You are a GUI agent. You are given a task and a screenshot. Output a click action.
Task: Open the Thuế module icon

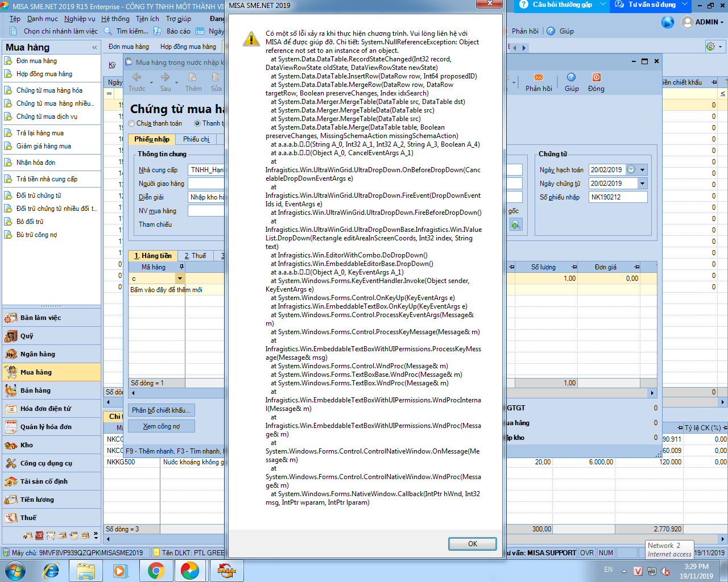11,518
